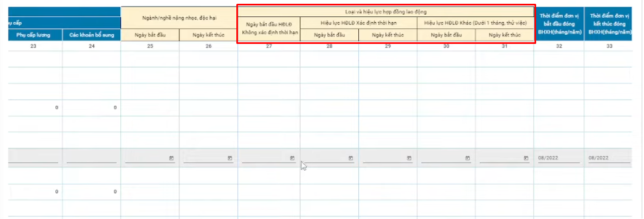
Task: Open calendar icon in column 27 indefinite contract start
Action: [x=292, y=158]
